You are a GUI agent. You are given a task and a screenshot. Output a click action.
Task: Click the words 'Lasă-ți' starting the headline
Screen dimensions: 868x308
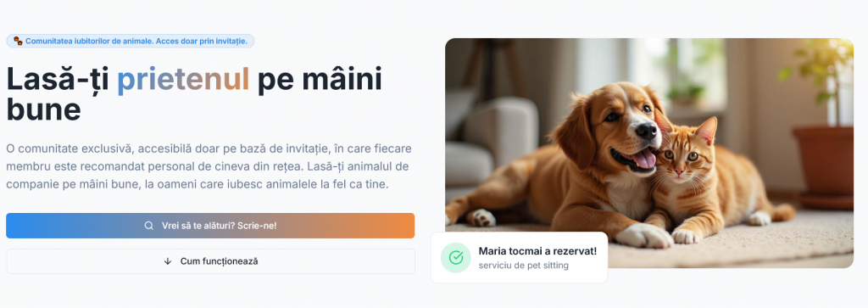coord(57,80)
